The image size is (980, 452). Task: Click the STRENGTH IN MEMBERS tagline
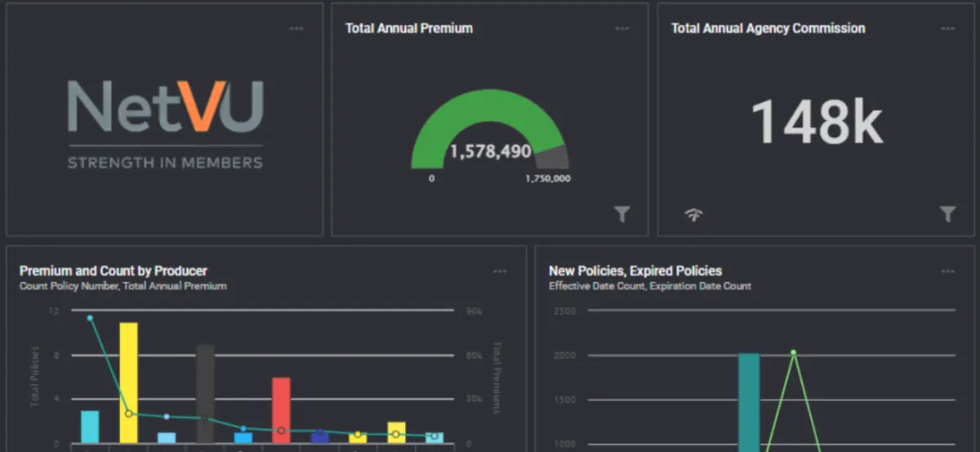165,163
